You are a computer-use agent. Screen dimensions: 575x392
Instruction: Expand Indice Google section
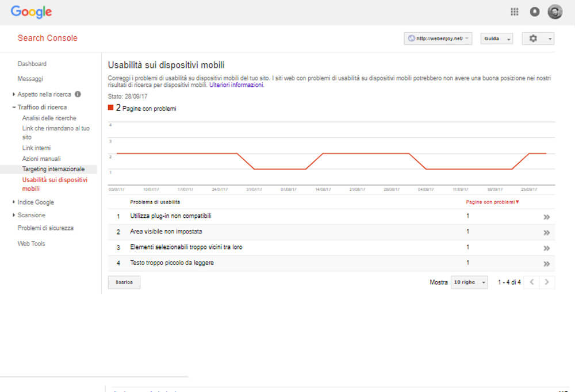[x=14, y=202]
